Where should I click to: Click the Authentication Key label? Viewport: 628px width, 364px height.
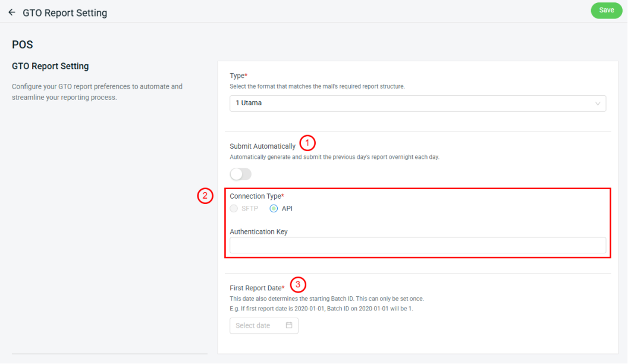click(x=259, y=231)
